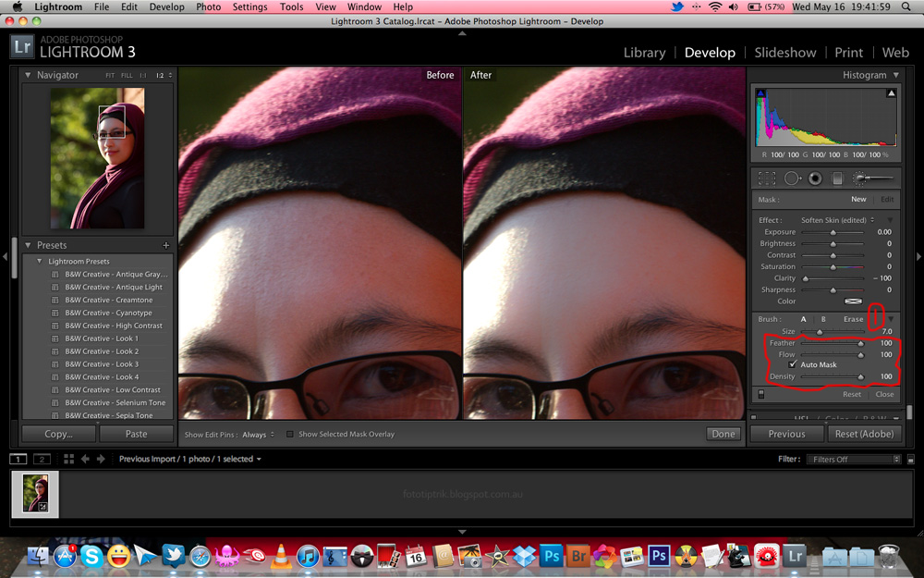
Task: Collapse the brush options triangle
Action: 891,319
